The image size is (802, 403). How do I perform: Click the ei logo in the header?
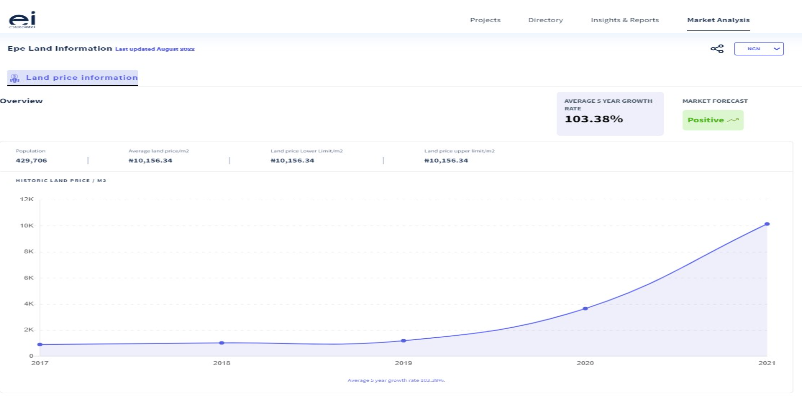coord(21,19)
